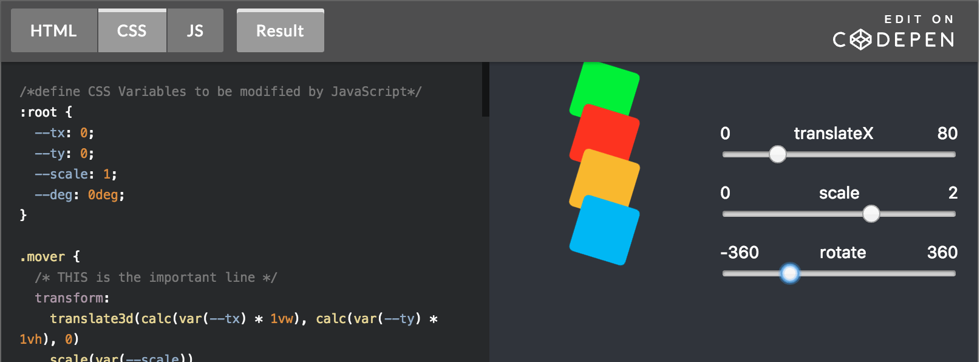Click the '80' maximum value of translateX
The width and height of the screenshot is (980, 362).
tap(947, 134)
